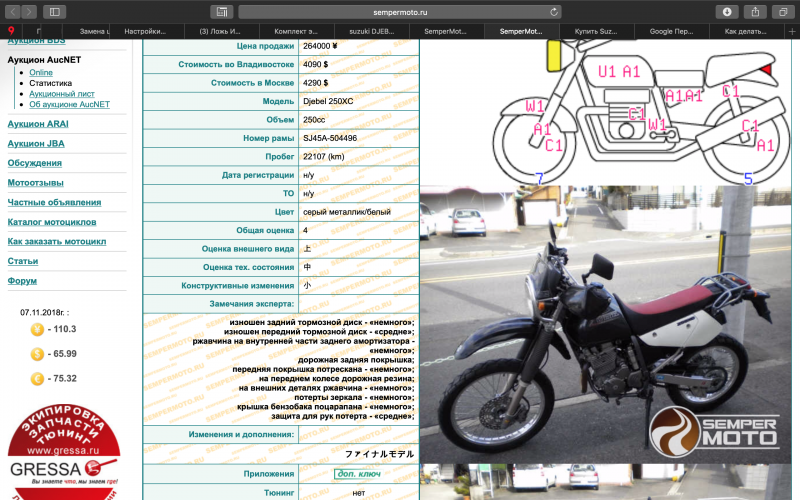The image size is (800, 500).
Task: Open the large Djebel motorcycle photo
Action: click(x=606, y=324)
